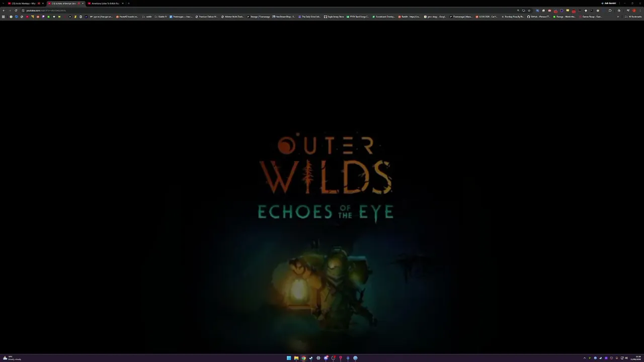Close the Americans Listen To British tab
This screenshot has height=362, width=644.
[x=122, y=4]
